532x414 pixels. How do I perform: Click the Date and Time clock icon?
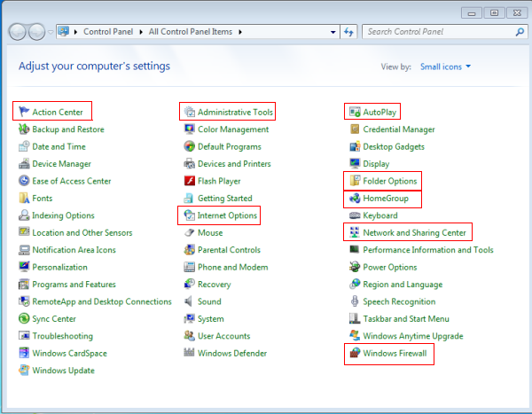24,146
